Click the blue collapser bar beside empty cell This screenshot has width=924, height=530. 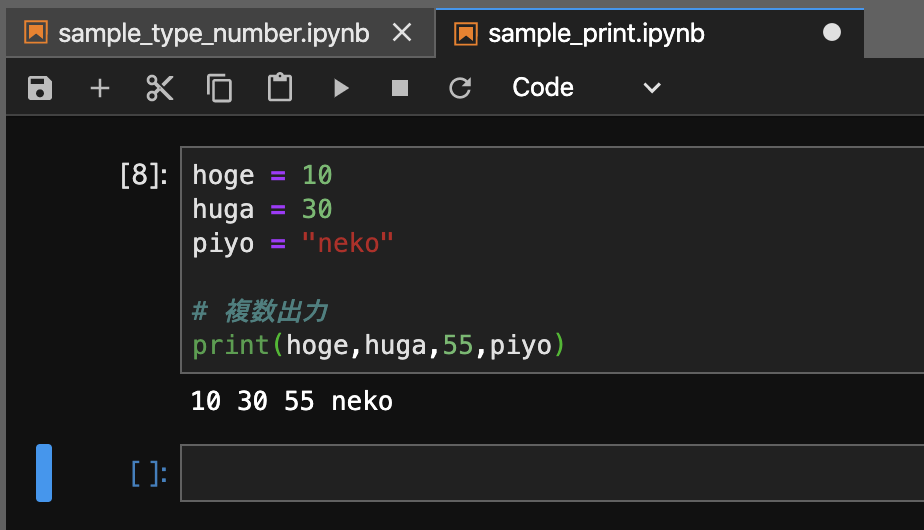[x=44, y=472]
